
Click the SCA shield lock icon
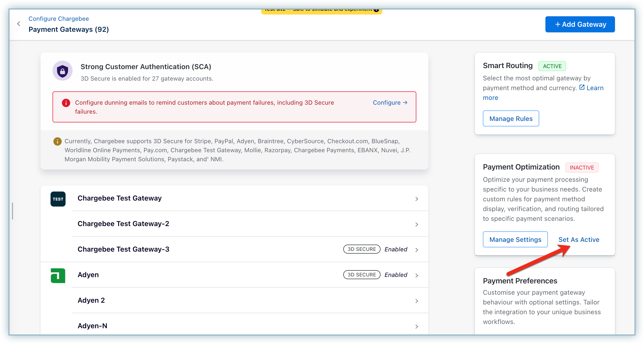coord(62,71)
